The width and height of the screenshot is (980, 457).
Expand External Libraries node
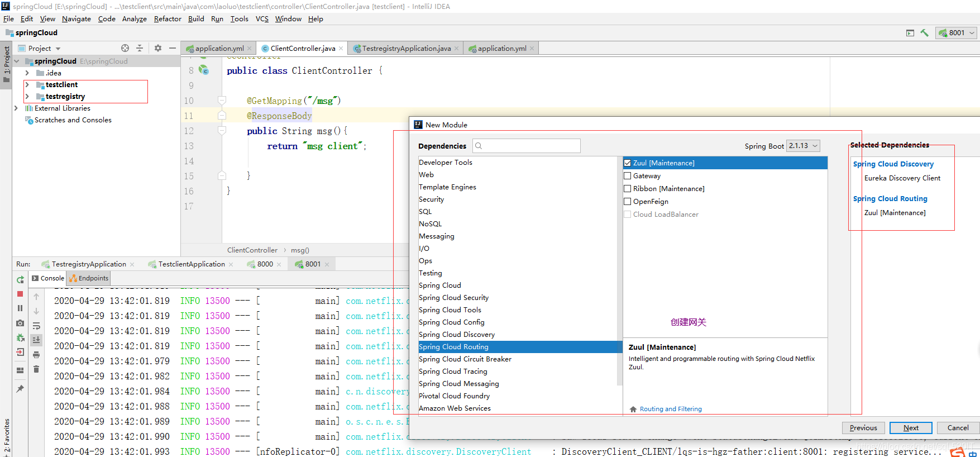click(16, 108)
